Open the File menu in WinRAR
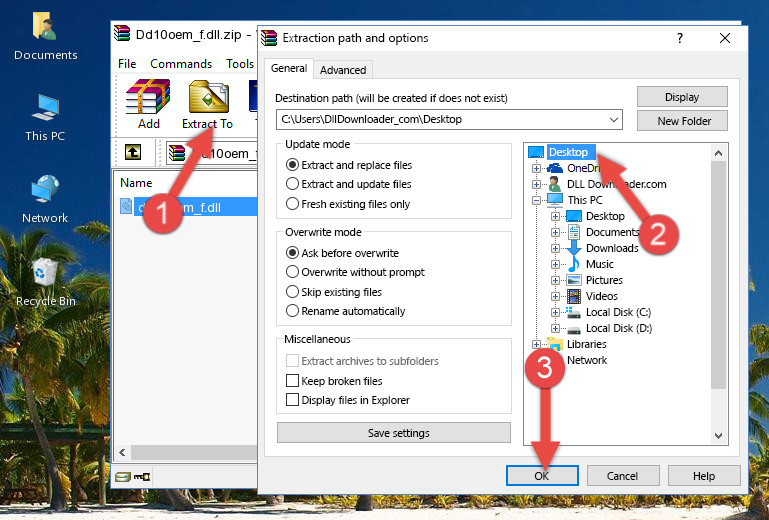The image size is (769, 520). point(127,64)
